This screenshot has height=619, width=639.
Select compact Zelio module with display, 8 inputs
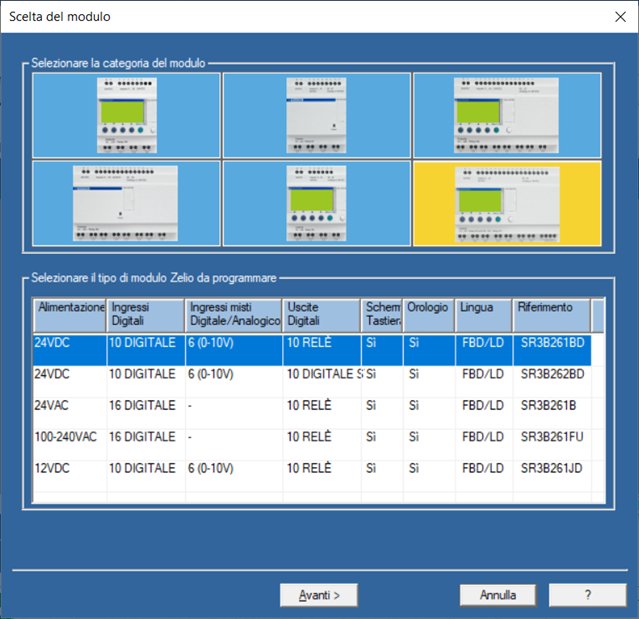pyautogui.click(x=126, y=115)
